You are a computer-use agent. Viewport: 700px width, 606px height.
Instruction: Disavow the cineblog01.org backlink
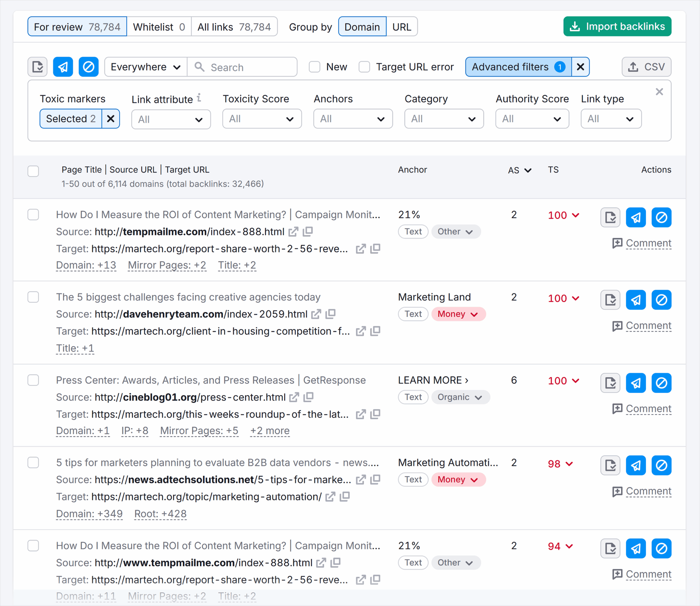(x=661, y=383)
